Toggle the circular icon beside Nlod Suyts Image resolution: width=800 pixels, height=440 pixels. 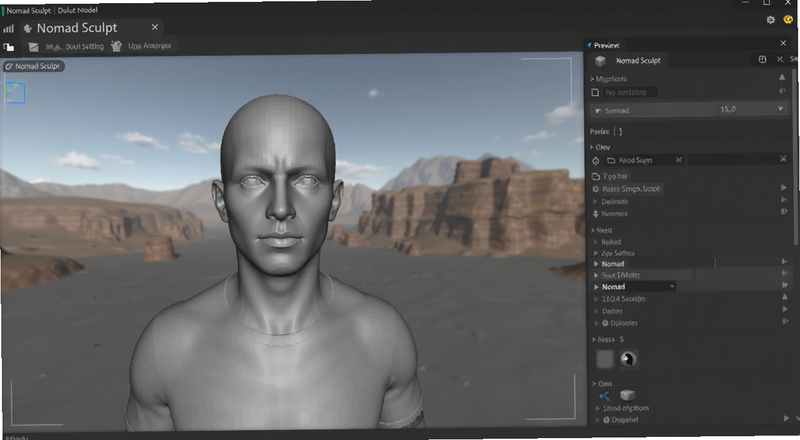click(x=595, y=161)
